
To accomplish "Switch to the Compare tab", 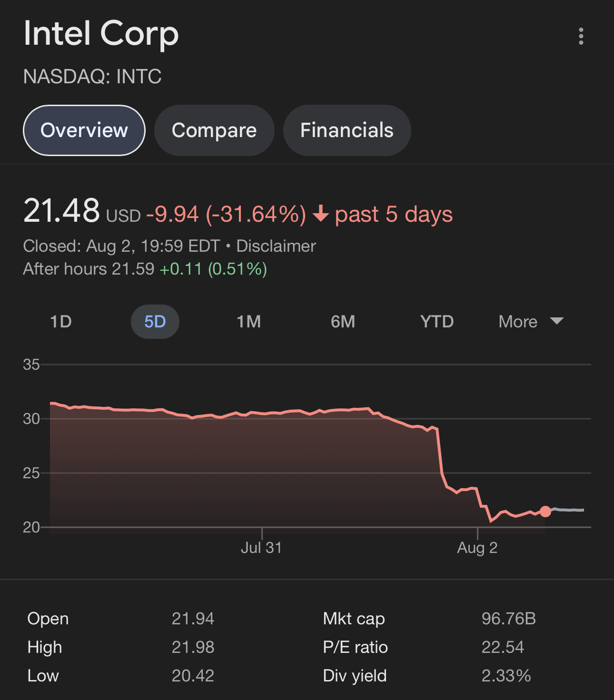I will pyautogui.click(x=214, y=130).
